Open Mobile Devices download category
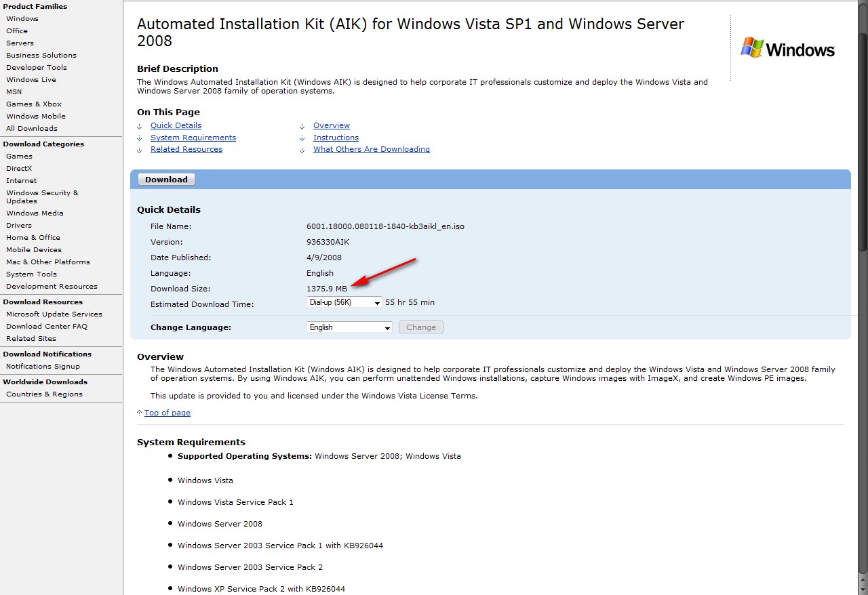 click(x=34, y=250)
